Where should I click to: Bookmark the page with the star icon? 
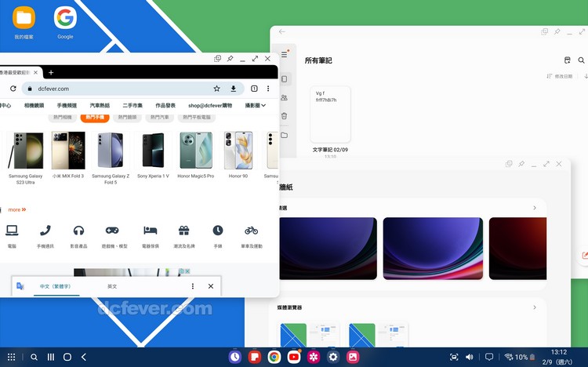click(216, 89)
